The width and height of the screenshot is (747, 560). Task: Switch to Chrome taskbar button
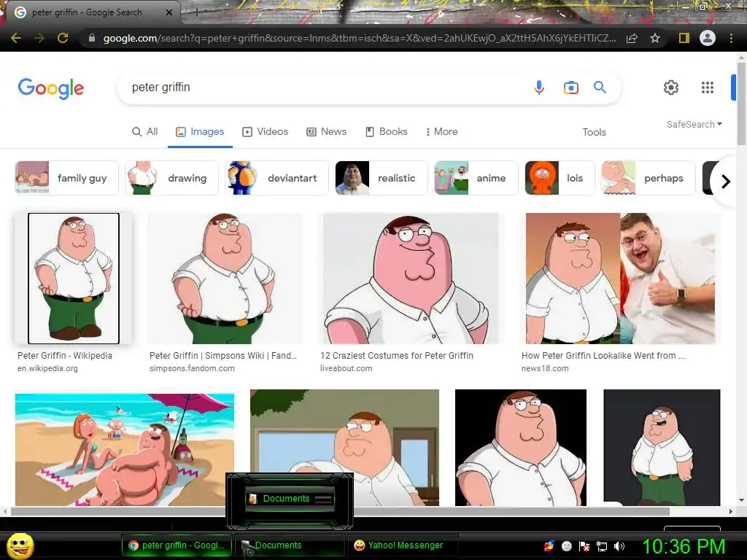(177, 545)
